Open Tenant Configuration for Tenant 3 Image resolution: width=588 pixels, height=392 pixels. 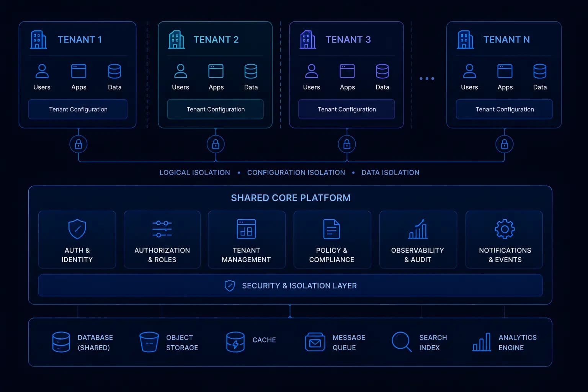click(x=346, y=109)
